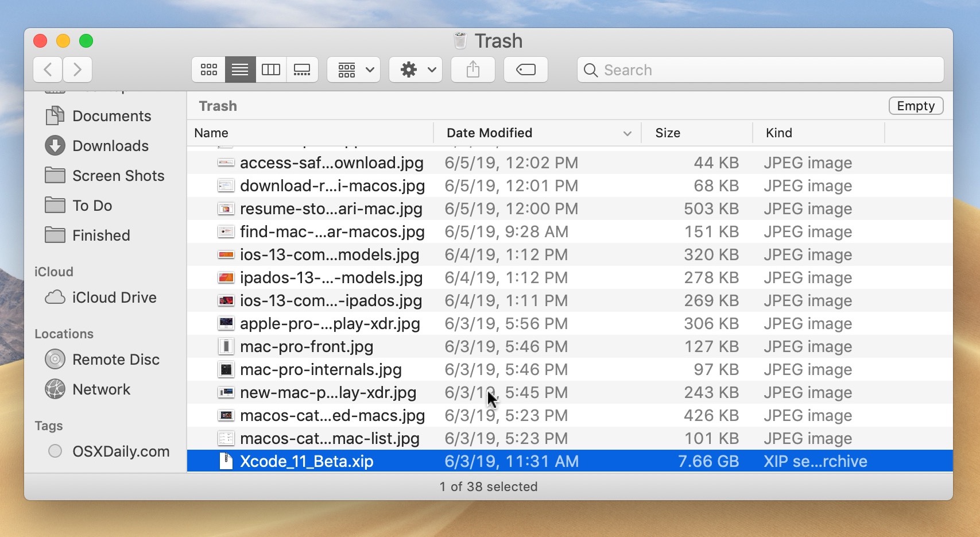The image size is (980, 537).
Task: Click into the Search field
Action: [761, 70]
